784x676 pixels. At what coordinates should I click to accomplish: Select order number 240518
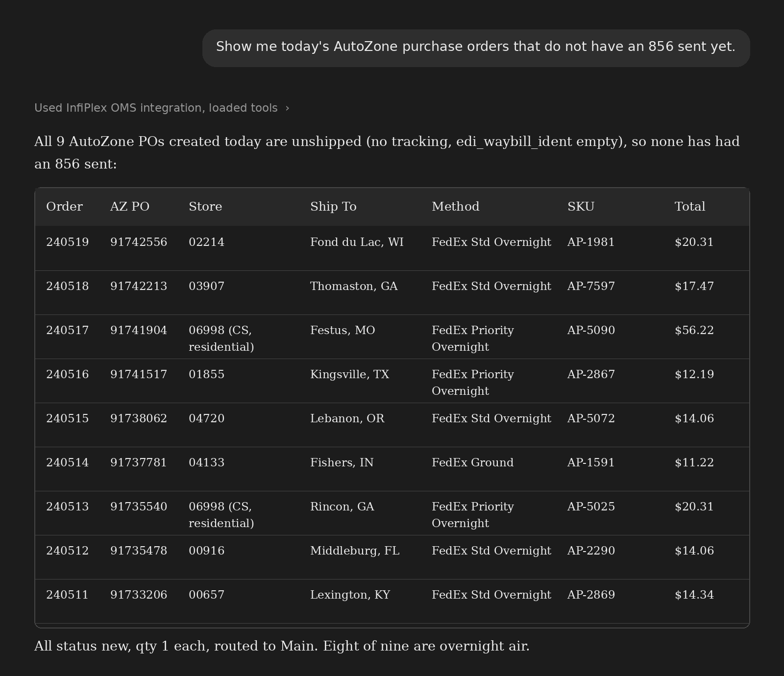click(68, 287)
